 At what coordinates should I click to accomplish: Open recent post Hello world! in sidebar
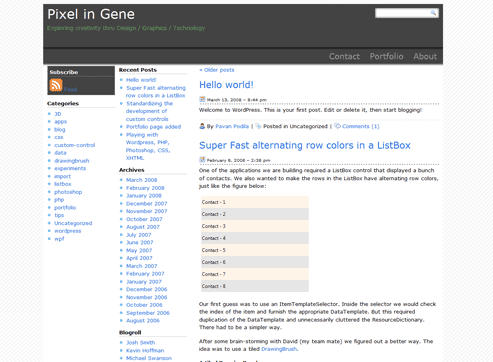(141, 80)
